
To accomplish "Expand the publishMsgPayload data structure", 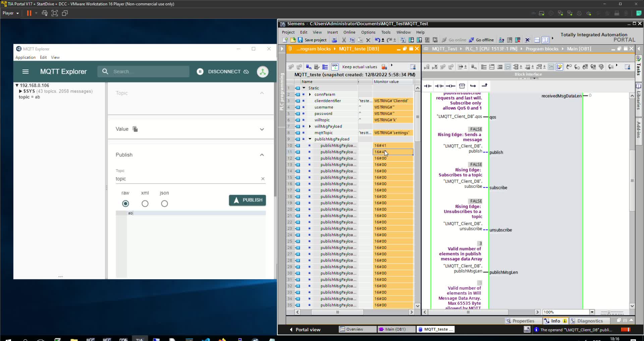I will click(309, 139).
